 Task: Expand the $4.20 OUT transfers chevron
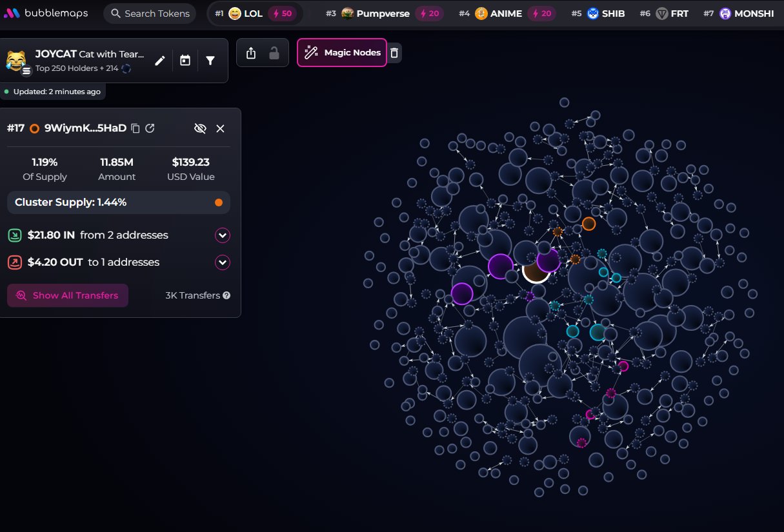223,262
